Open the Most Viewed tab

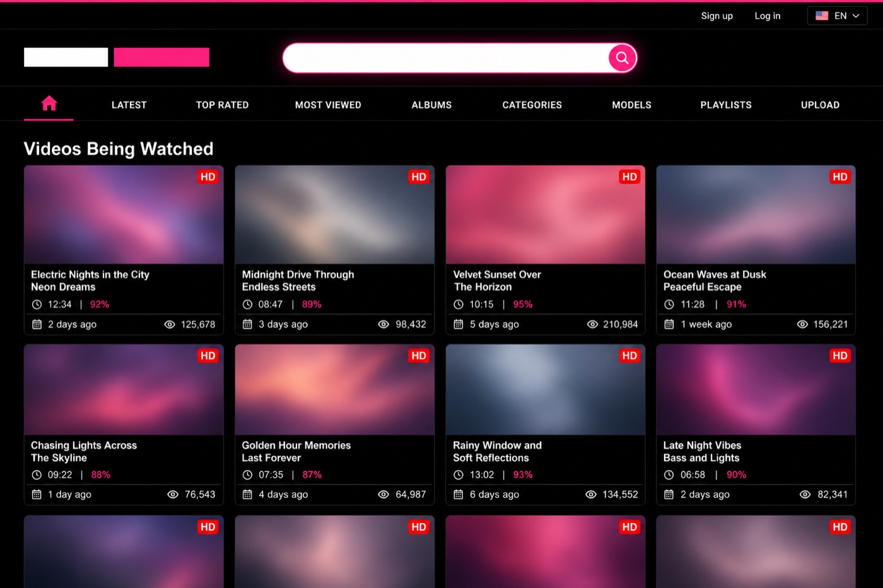[328, 105]
